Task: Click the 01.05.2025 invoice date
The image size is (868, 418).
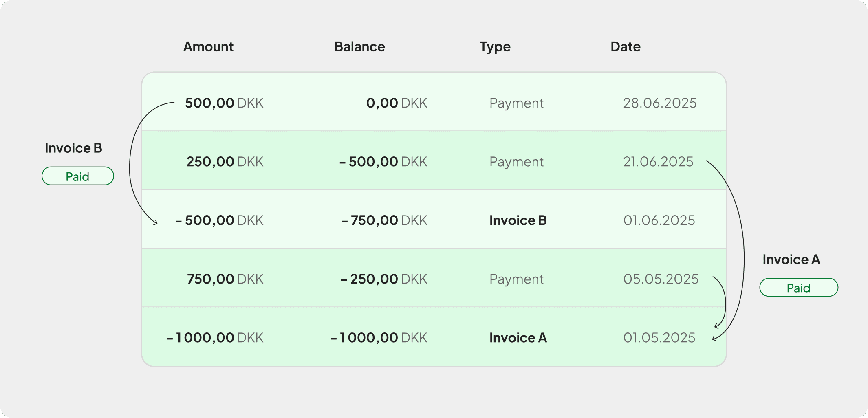Action: click(x=659, y=338)
